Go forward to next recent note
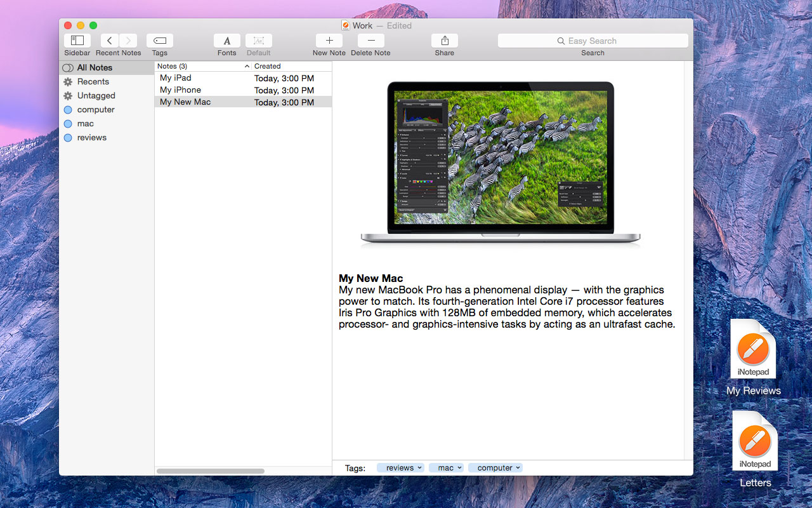The image size is (812, 508). point(128,41)
